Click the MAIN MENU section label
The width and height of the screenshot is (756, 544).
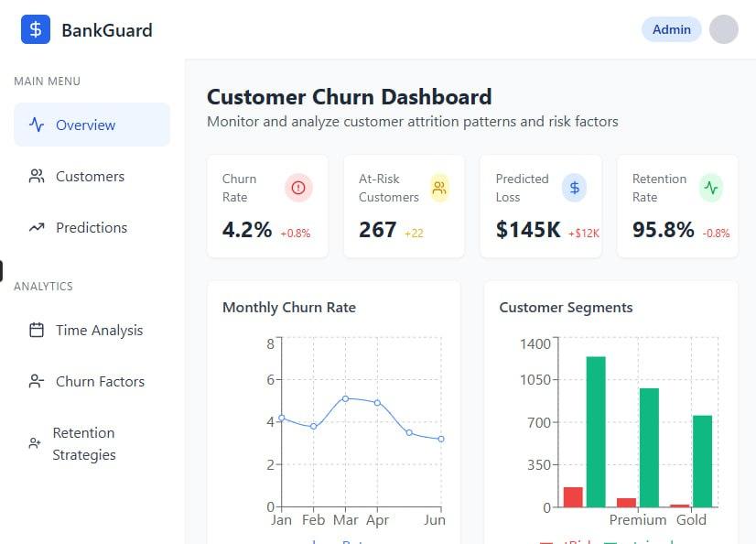(x=48, y=81)
